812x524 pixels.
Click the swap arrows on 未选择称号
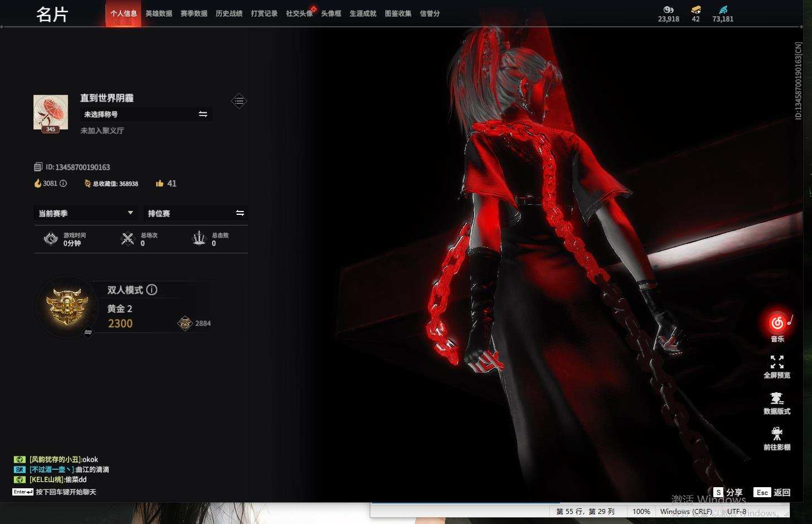(x=203, y=114)
